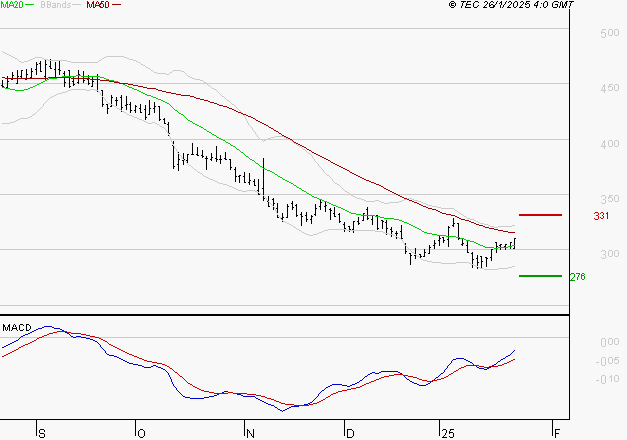627x440 pixels.
Task: Select the resistance value 331 label
Action: 601,216
